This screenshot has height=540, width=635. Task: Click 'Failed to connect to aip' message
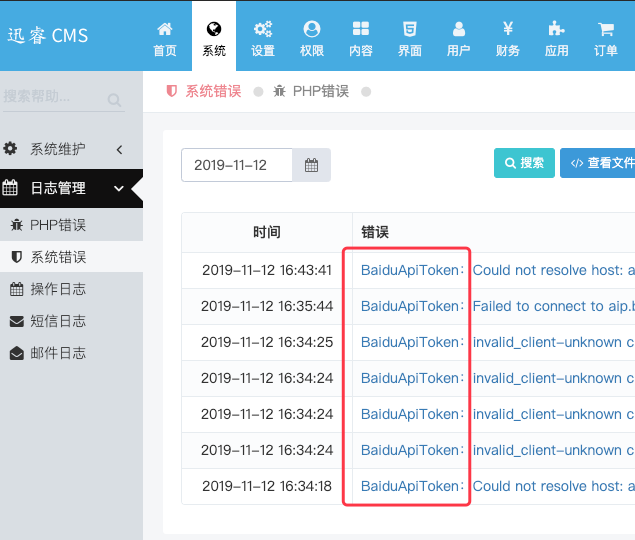pos(554,306)
